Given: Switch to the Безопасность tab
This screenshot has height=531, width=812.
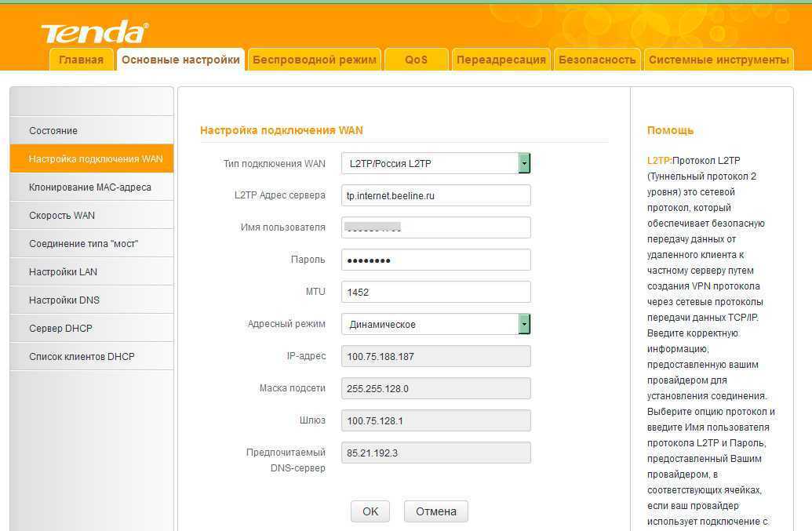Looking at the screenshot, I should point(597,60).
